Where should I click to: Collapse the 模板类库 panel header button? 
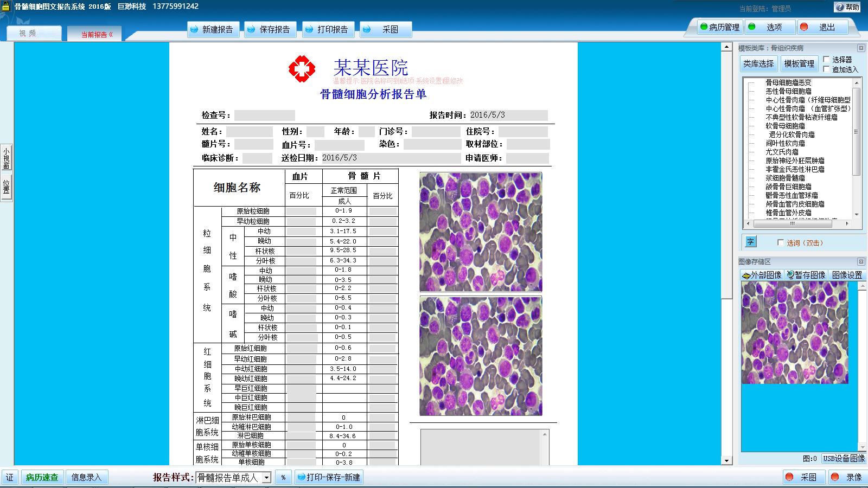click(x=860, y=48)
